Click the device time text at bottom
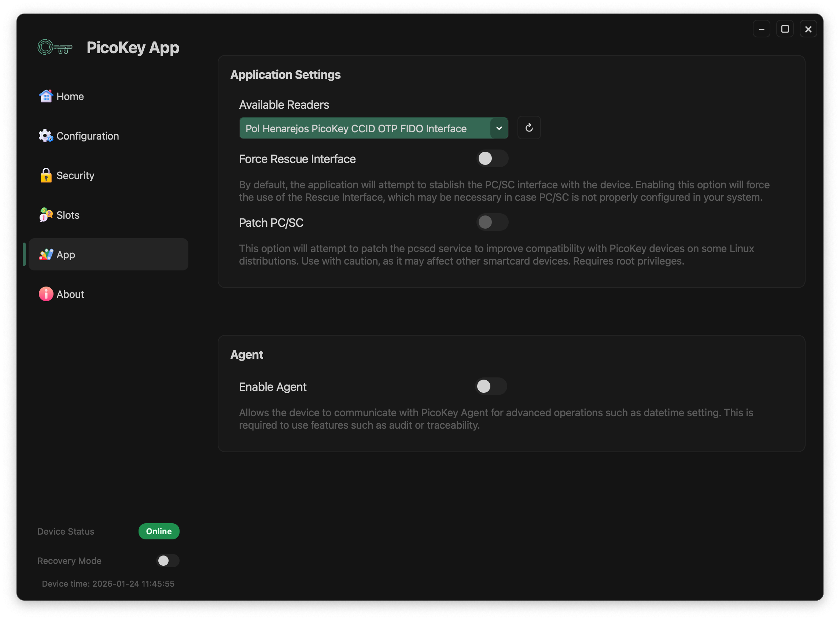 point(108,584)
